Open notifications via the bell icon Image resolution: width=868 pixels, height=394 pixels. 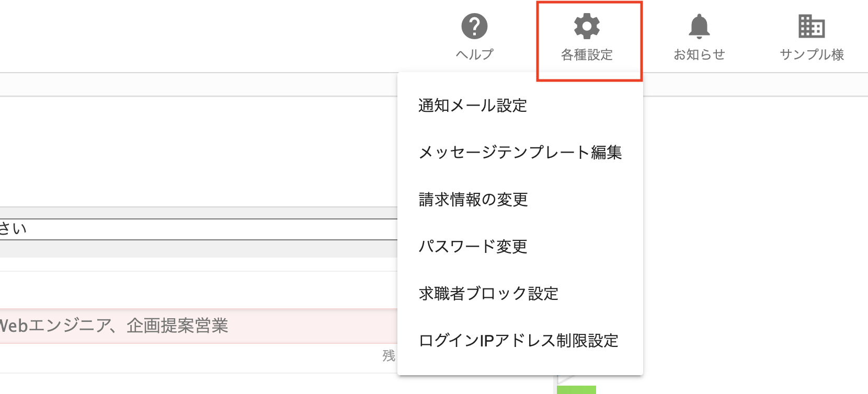point(699,26)
